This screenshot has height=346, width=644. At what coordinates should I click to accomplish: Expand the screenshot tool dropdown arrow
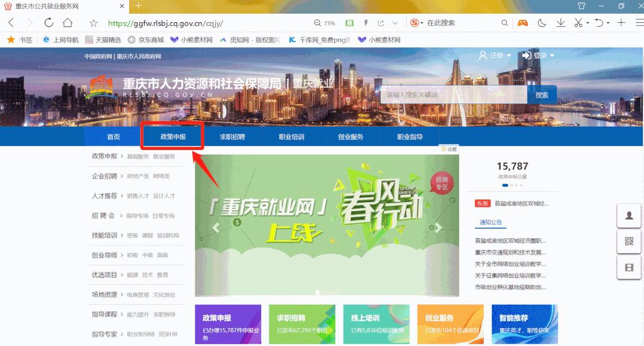tap(588, 23)
